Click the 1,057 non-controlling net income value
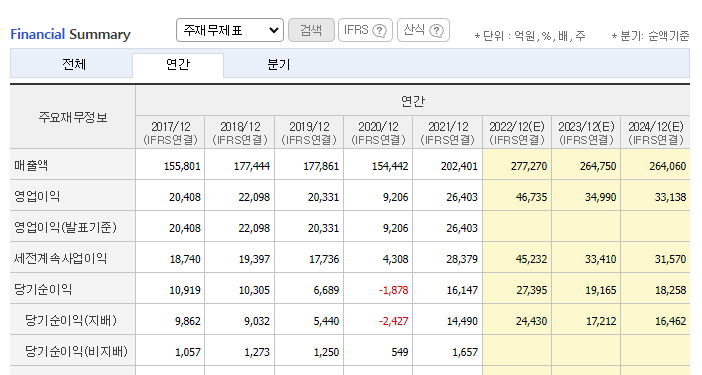 pos(188,352)
